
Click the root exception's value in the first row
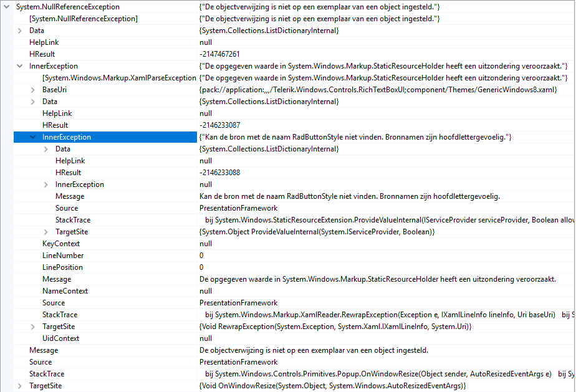tap(320, 7)
